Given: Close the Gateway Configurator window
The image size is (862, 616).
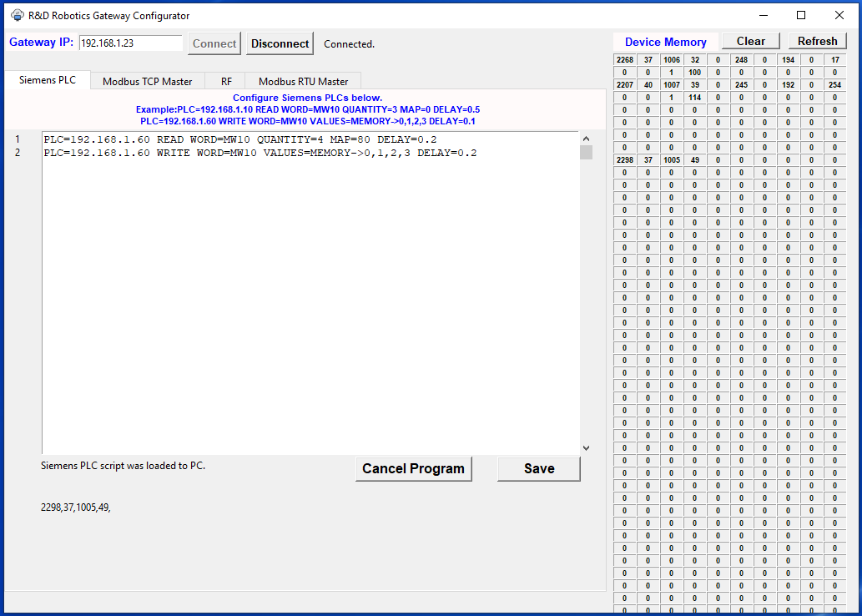Looking at the screenshot, I should tap(839, 15).
